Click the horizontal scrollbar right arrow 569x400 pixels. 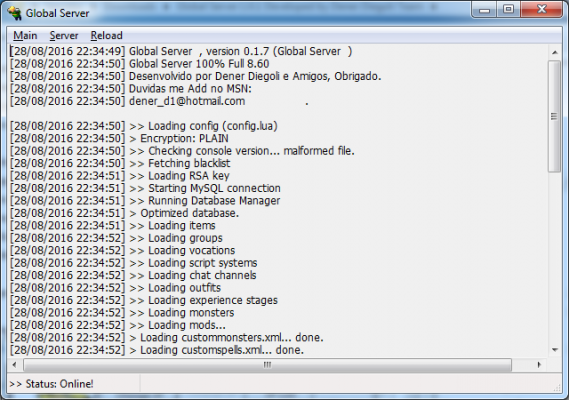(x=539, y=364)
